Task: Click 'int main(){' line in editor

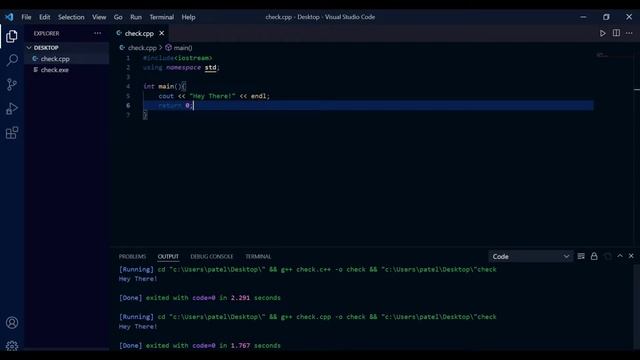Action: pyautogui.click(x=164, y=87)
